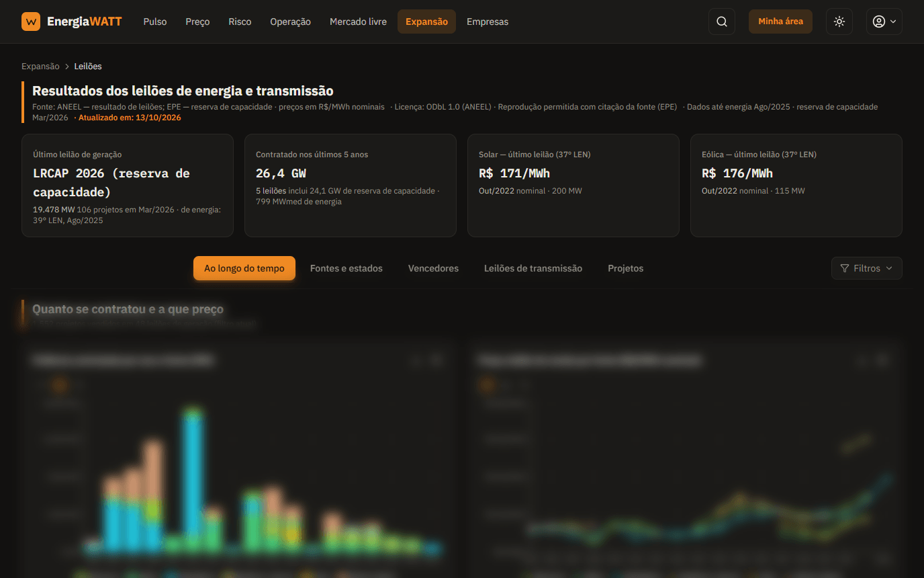This screenshot has width=924, height=578.
Task: Switch to Fontes e estados tab
Action: (x=346, y=268)
